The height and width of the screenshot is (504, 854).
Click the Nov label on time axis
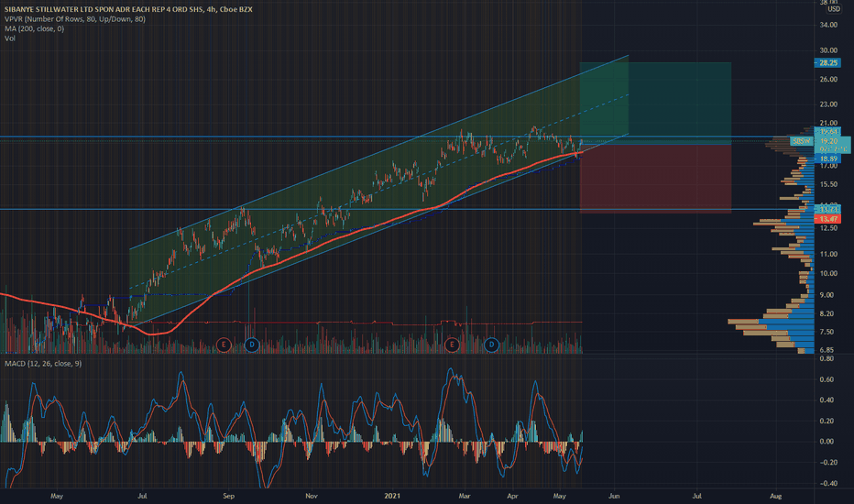coord(311,496)
